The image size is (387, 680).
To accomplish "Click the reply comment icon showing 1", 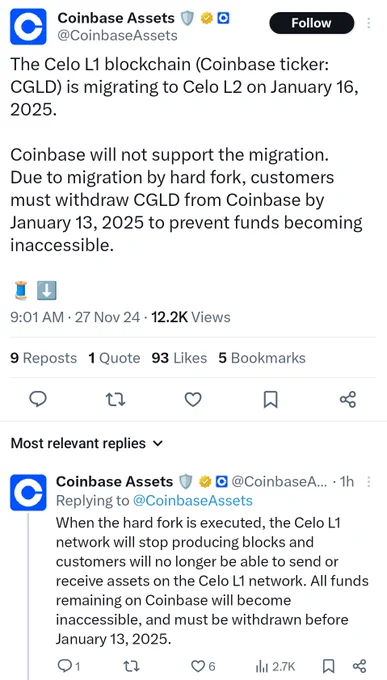I will (68, 665).
